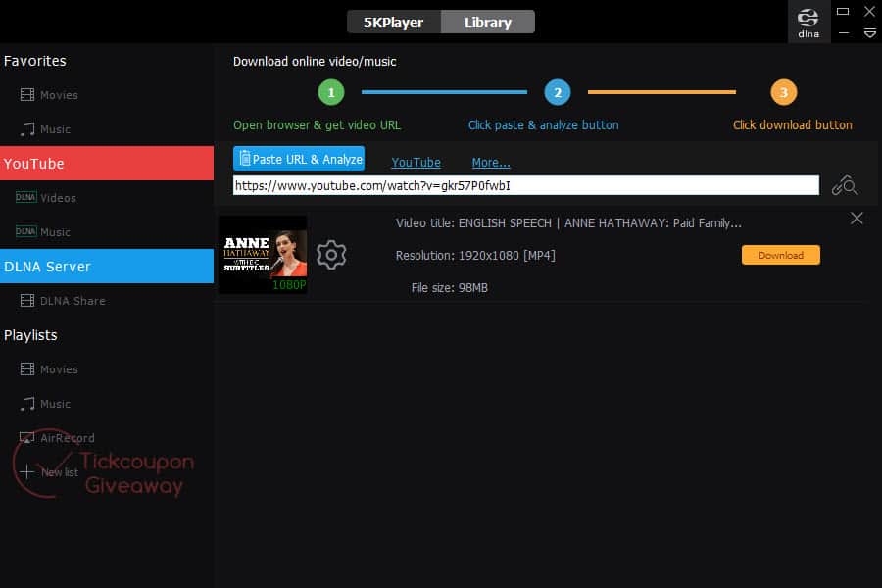The width and height of the screenshot is (882, 588).
Task: Select the YouTube sidebar section
Action: click(x=107, y=164)
